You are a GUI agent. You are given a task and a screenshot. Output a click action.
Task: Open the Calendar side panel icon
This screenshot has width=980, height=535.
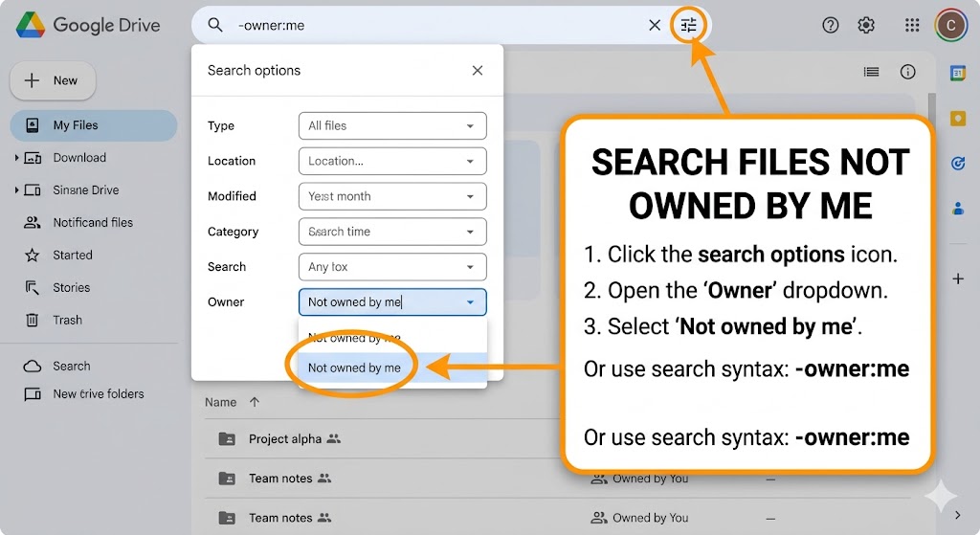pyautogui.click(x=957, y=73)
